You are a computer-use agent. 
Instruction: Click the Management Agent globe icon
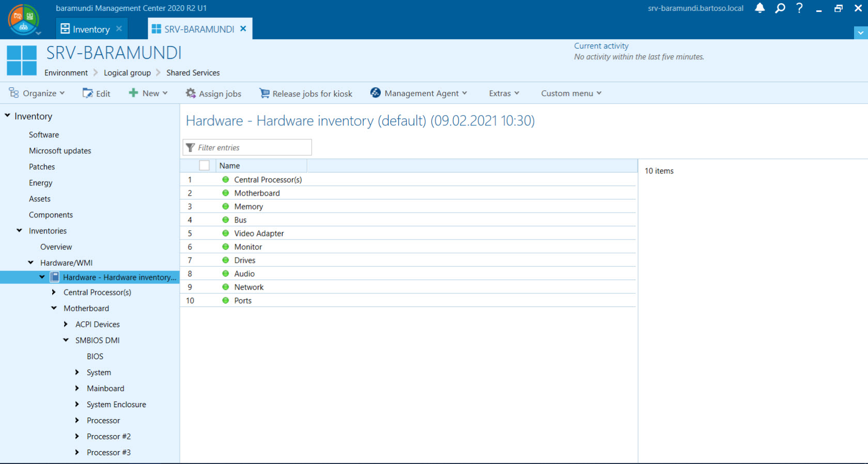376,92
